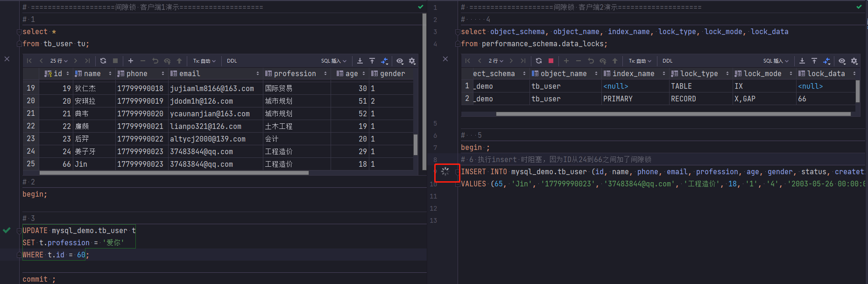Select the email cell lianpo321@126.com
Image resolution: width=868 pixels, height=284 pixels.
tap(215, 127)
